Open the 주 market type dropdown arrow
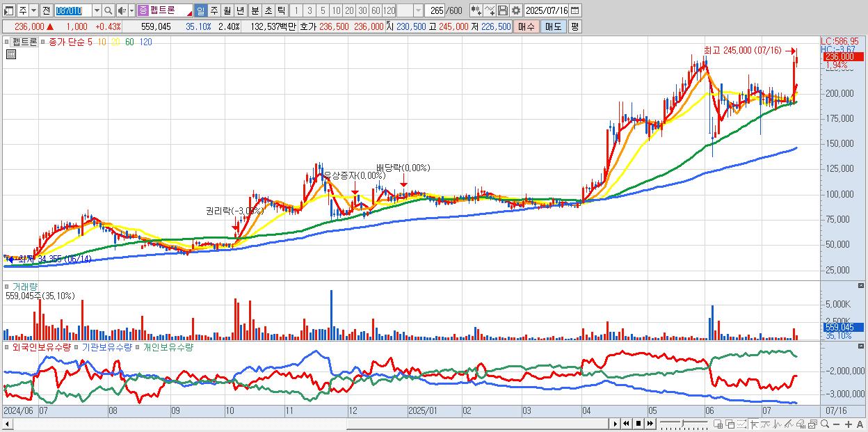 [33, 10]
